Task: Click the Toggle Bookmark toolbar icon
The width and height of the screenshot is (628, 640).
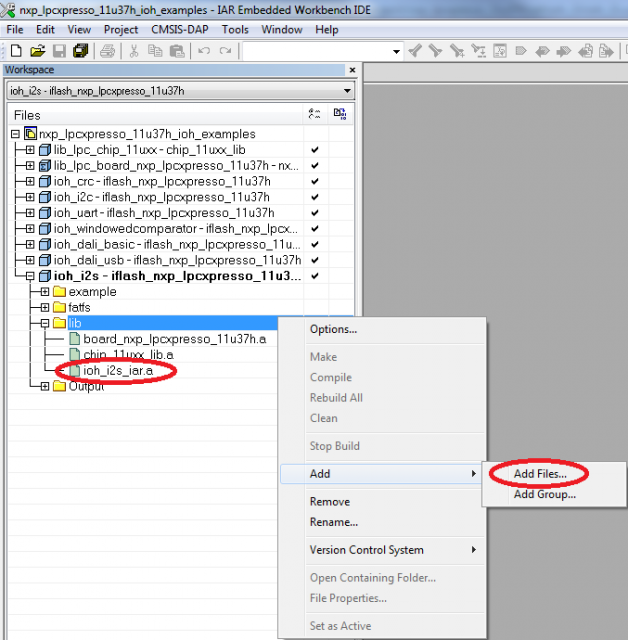Action: (521, 51)
